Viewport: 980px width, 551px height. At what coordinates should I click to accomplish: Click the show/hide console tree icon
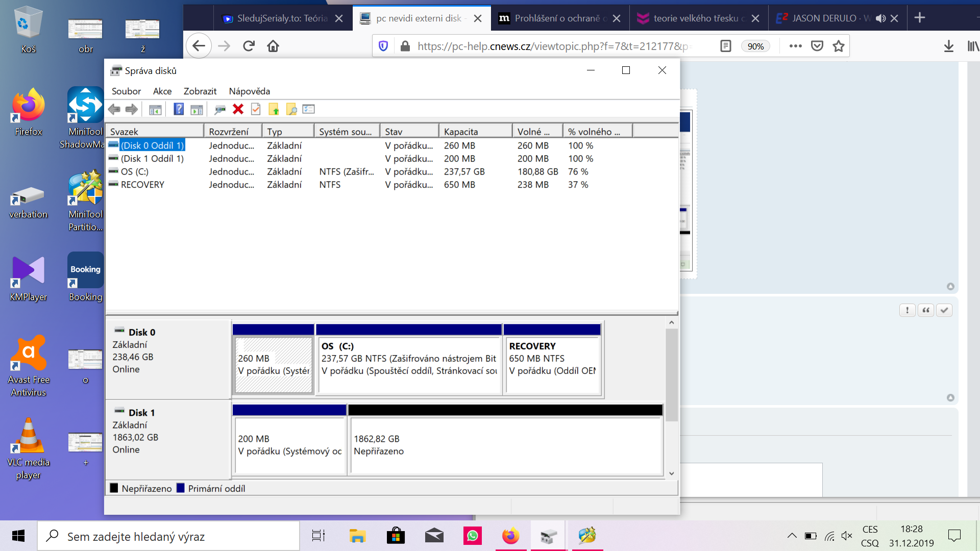tap(155, 109)
